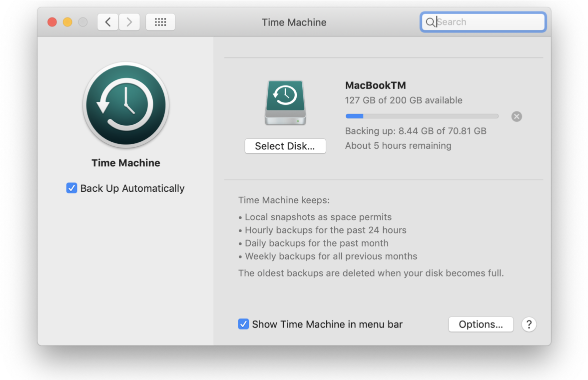This screenshot has height=380, width=588.
Task: Show all preferences using the grid icon
Action: 160,22
